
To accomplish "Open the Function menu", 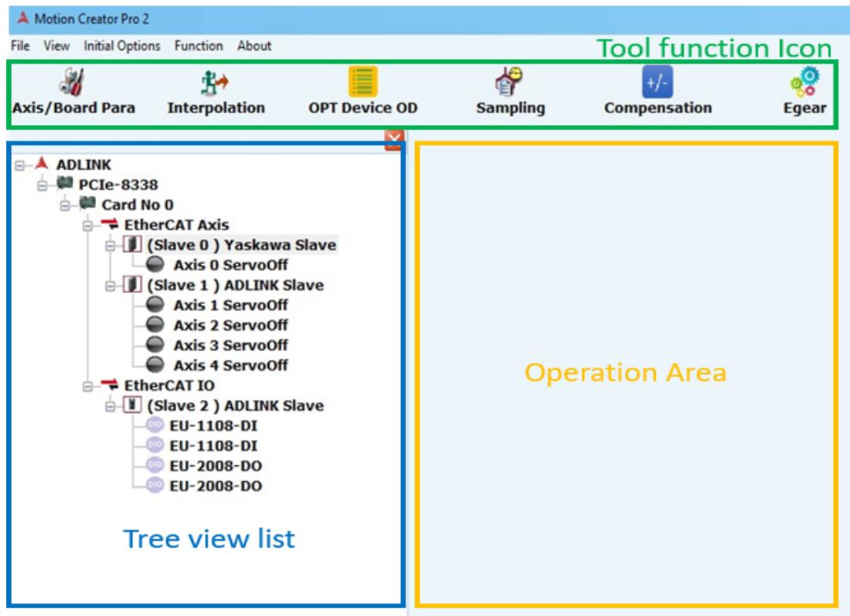I will click(x=198, y=46).
